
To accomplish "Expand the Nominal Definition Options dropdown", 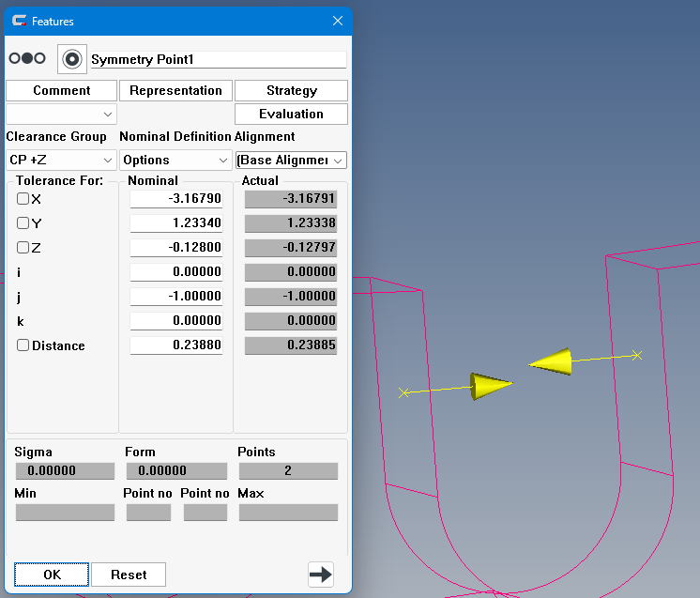I will coord(175,161).
